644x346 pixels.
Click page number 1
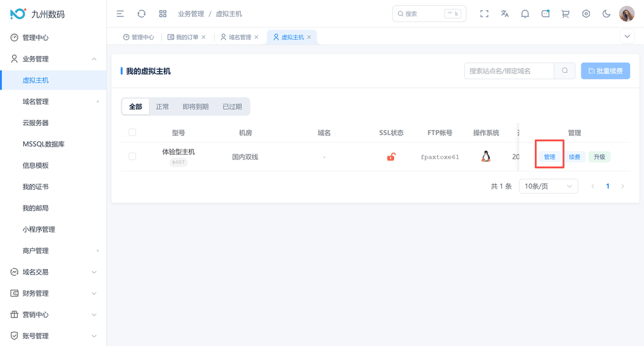pyautogui.click(x=608, y=186)
